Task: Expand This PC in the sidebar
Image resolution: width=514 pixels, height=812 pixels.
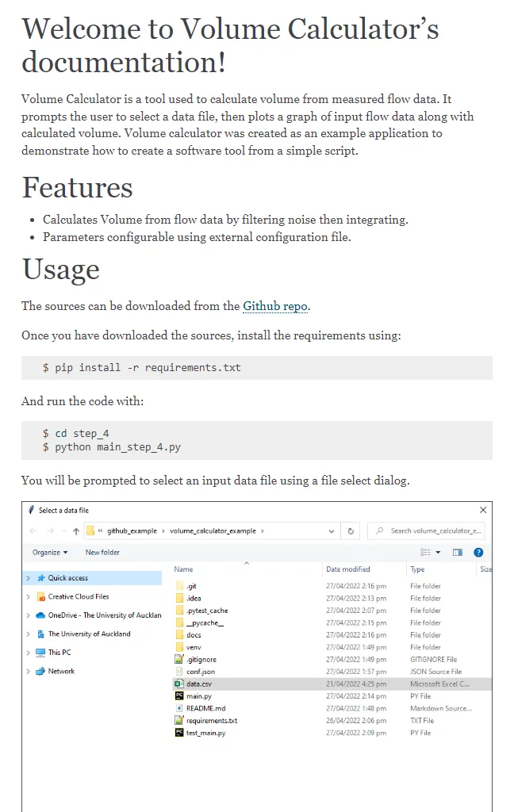Action: pos(28,652)
